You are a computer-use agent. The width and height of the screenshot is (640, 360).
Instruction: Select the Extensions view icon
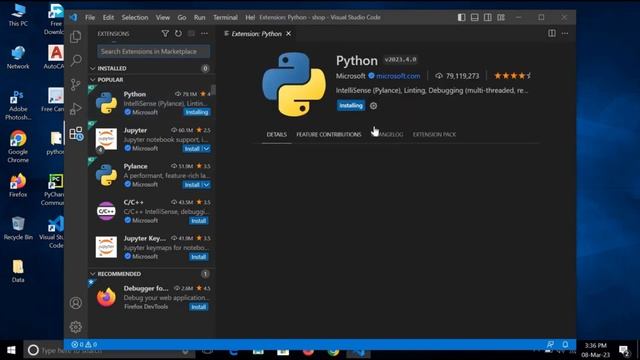(x=76, y=133)
